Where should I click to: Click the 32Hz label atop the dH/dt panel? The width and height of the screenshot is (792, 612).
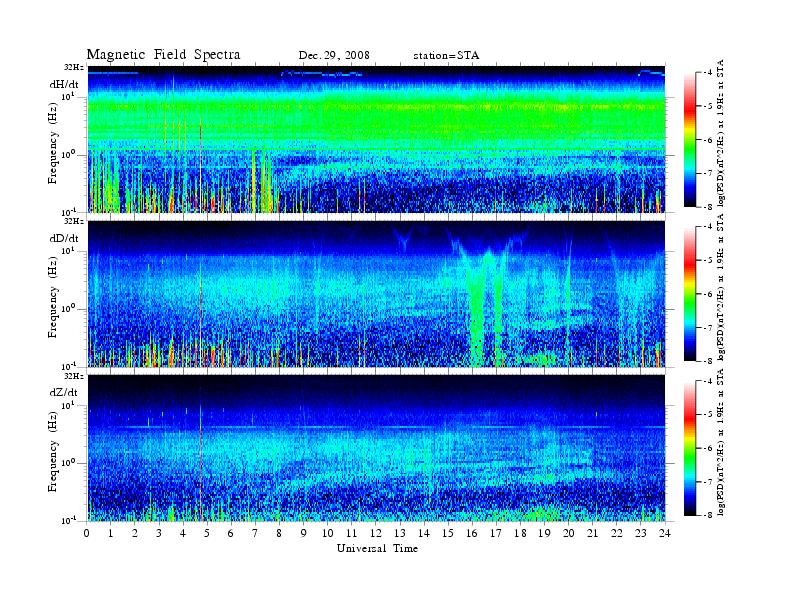[x=74, y=67]
